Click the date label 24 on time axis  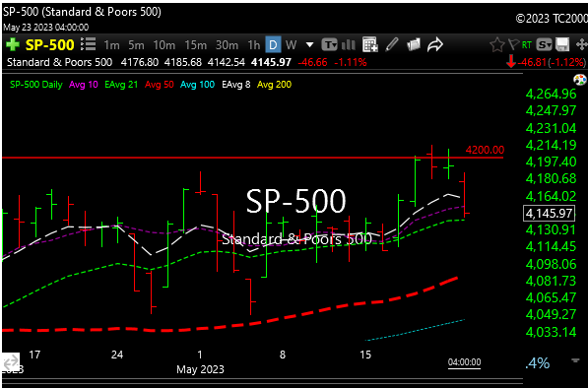[117, 355]
